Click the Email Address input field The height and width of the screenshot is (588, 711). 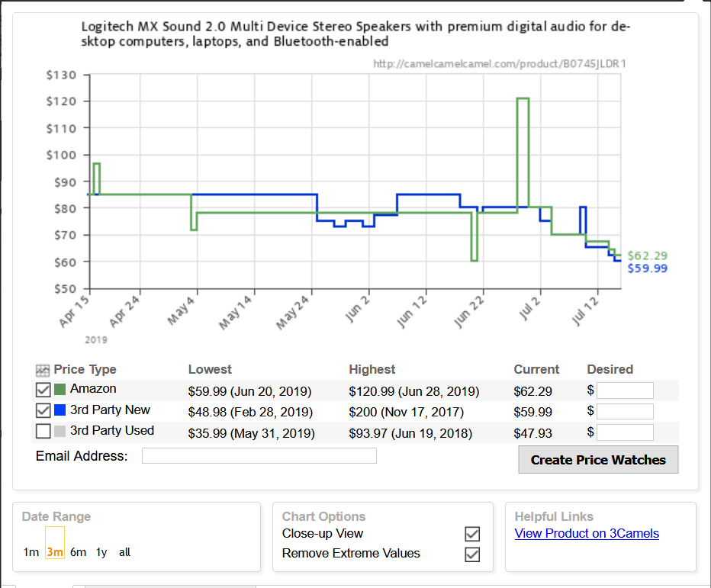[x=259, y=455]
